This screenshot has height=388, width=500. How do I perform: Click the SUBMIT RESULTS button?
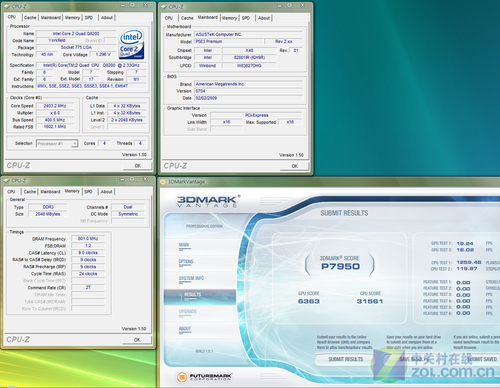click(x=346, y=359)
